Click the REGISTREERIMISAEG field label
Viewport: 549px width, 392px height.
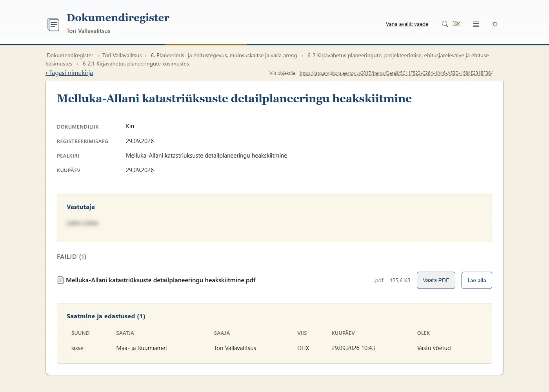pos(82,142)
